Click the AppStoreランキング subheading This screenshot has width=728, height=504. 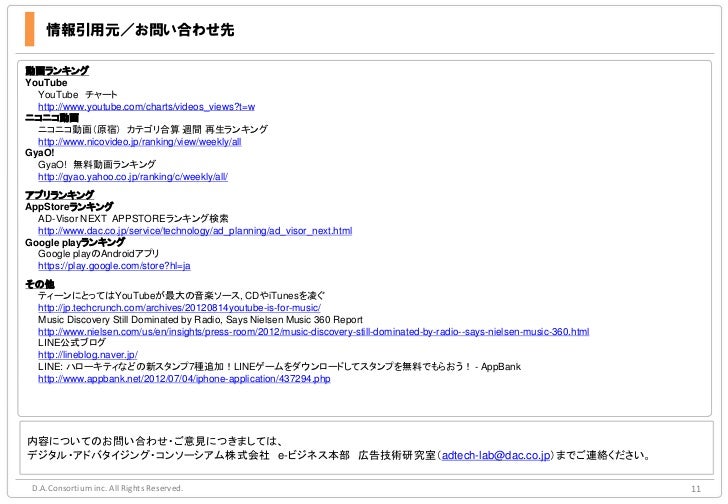pos(69,207)
